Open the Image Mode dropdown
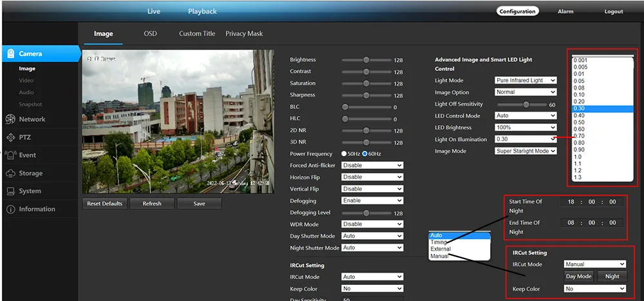The height and width of the screenshot is (301, 644). coord(526,151)
